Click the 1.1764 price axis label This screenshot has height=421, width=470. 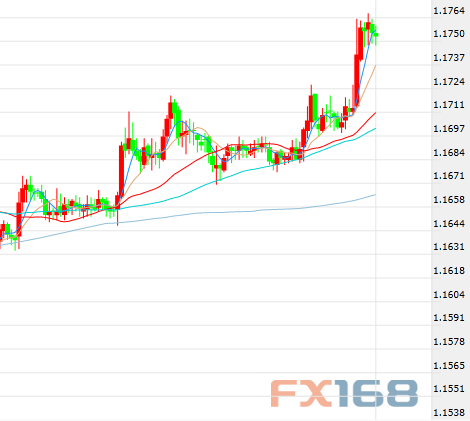pyautogui.click(x=449, y=11)
